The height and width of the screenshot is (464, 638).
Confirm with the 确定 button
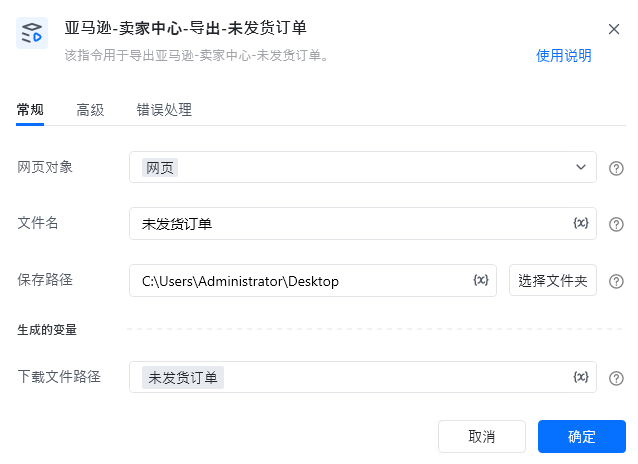coord(582,437)
